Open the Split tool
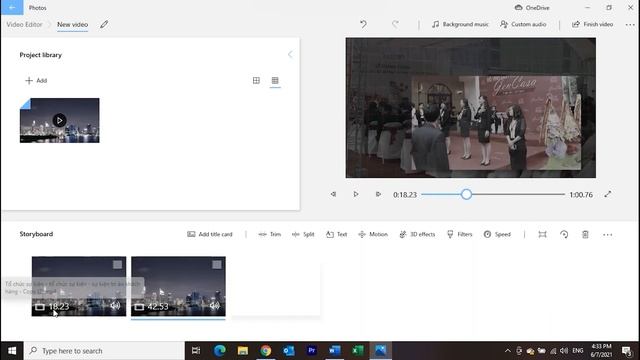The height and width of the screenshot is (360, 640). tap(303, 234)
